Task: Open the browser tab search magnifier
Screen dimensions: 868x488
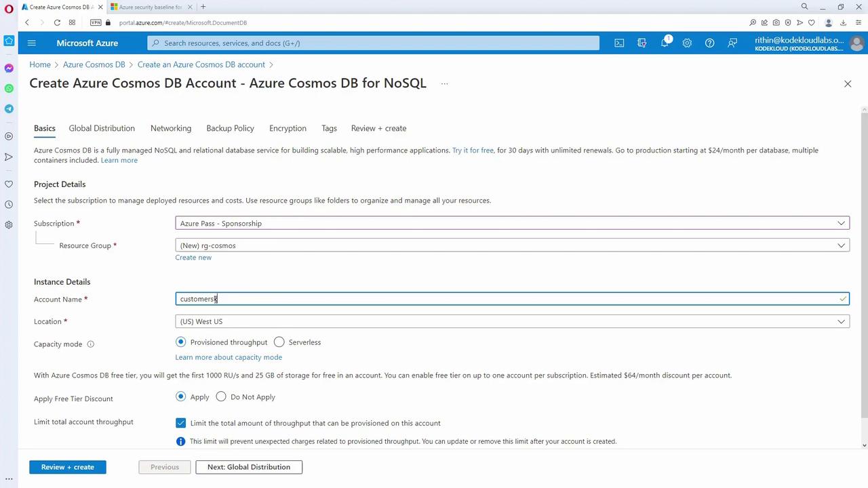Action: pos(805,7)
